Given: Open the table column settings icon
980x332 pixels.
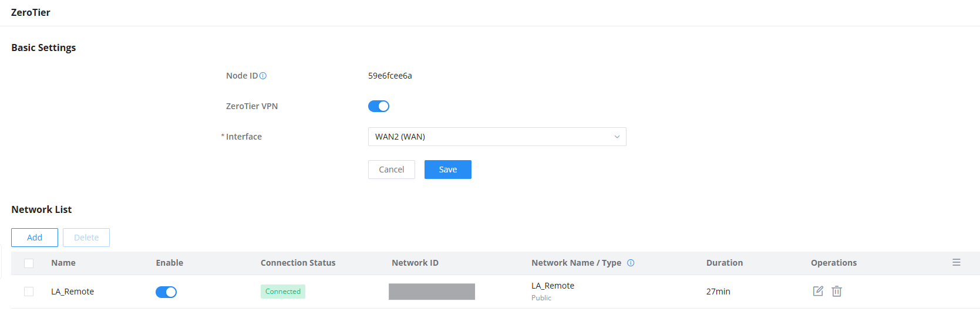Looking at the screenshot, I should 957,262.
